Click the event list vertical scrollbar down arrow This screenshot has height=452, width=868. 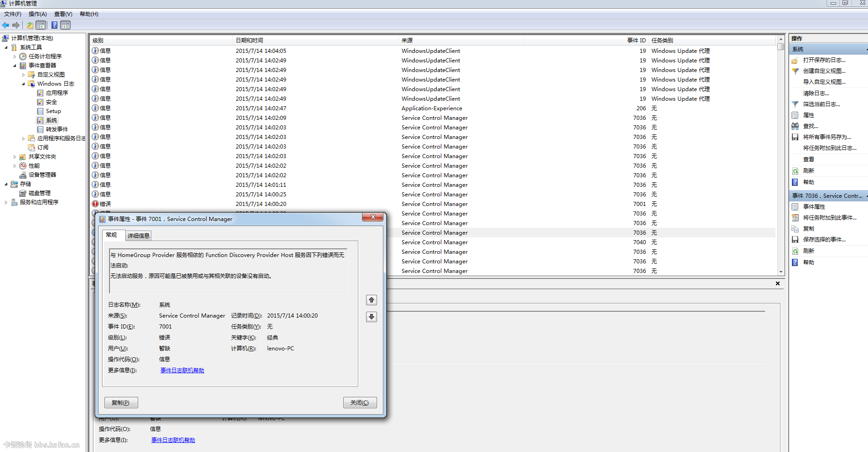tap(781, 272)
